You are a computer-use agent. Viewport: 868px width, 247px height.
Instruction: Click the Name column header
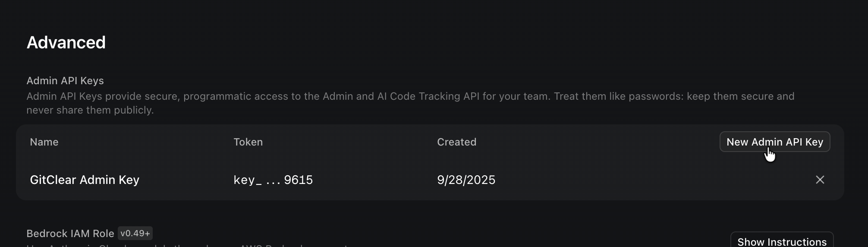pos(44,142)
